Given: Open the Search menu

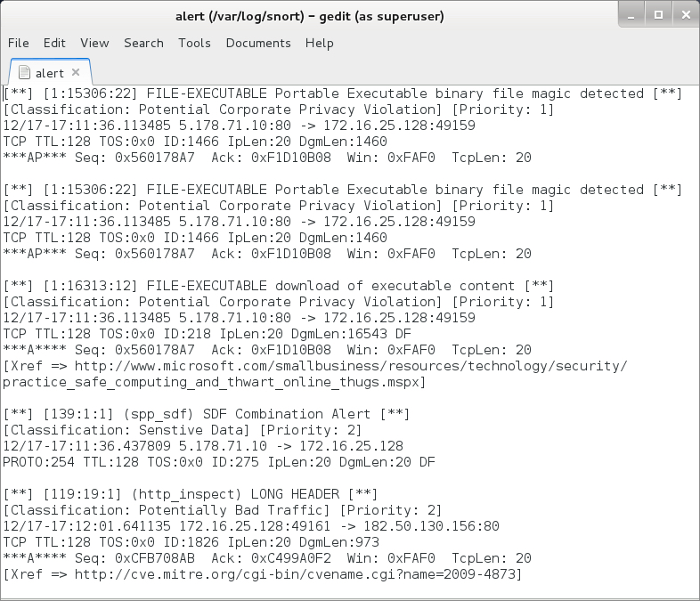Looking at the screenshot, I should pos(143,43).
